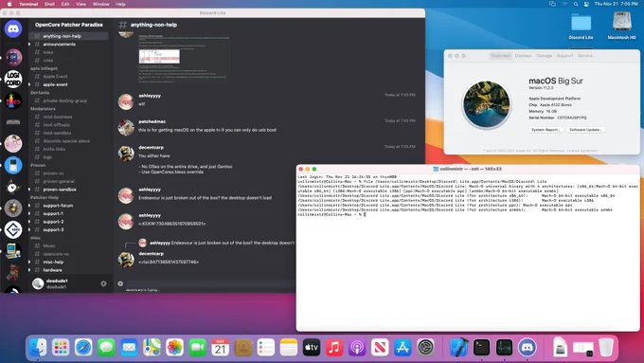644x363 pixels.
Task: Open Calendar showing 21 in Dock
Action: coord(220,348)
